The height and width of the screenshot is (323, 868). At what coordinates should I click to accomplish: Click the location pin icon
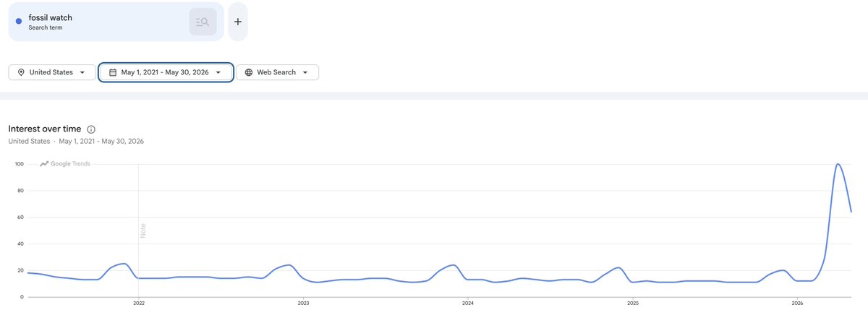(21, 72)
